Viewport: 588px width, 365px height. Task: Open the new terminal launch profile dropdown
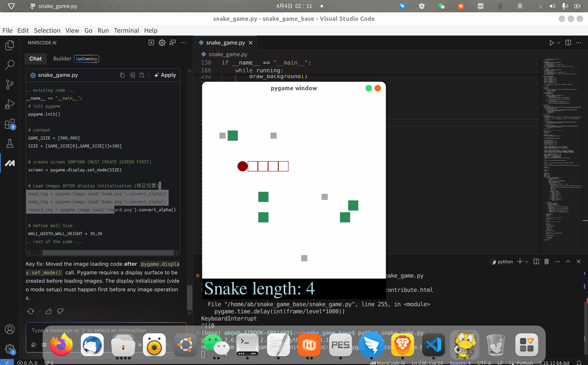tap(527, 262)
